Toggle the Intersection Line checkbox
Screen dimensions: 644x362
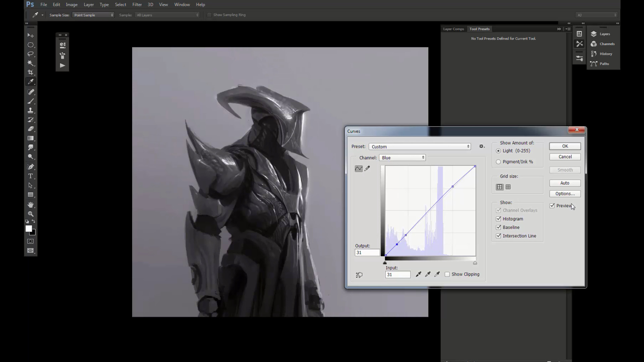click(x=498, y=236)
